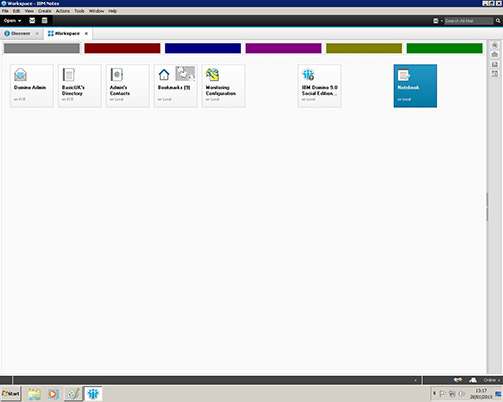Switch to IBM Notes taskbar icon
Screen dimensions: 503x402
coord(93,394)
